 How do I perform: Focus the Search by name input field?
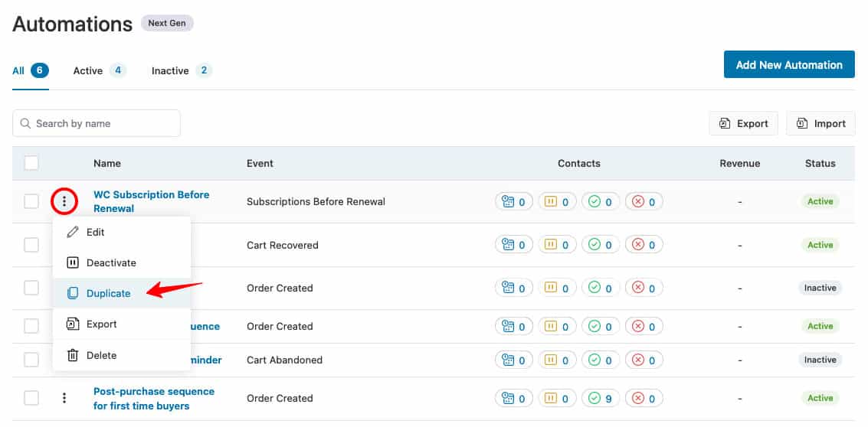coord(103,123)
